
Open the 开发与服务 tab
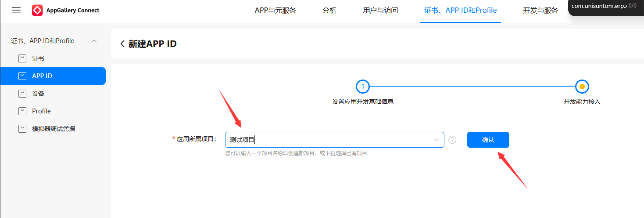click(540, 11)
